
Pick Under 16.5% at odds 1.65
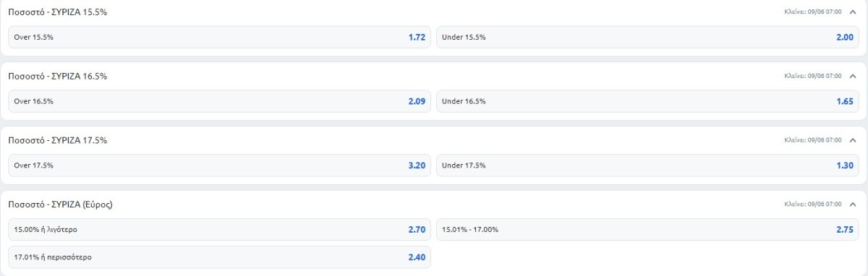click(x=648, y=101)
